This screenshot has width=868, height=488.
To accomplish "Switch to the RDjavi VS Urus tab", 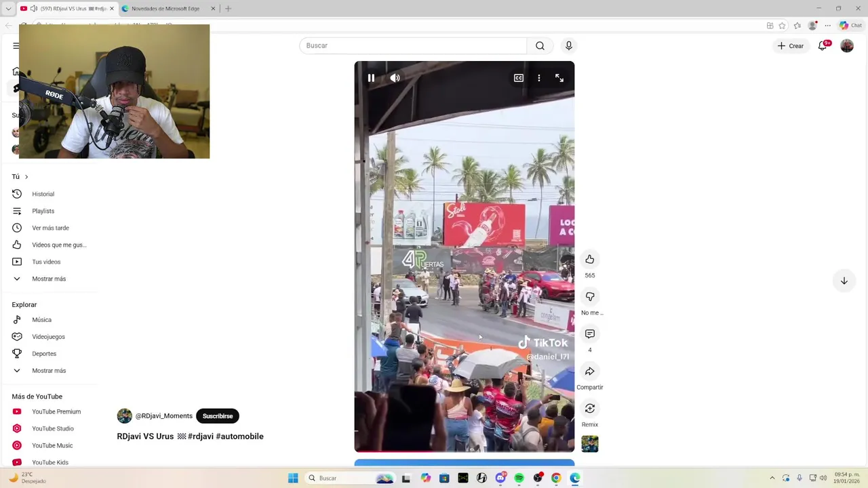I will pos(68,9).
